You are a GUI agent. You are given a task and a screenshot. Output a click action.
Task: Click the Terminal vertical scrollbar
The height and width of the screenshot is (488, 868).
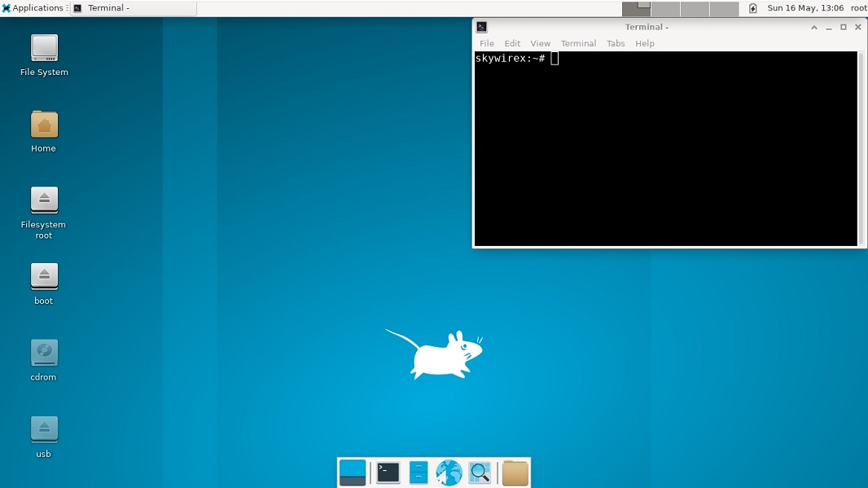pos(860,148)
